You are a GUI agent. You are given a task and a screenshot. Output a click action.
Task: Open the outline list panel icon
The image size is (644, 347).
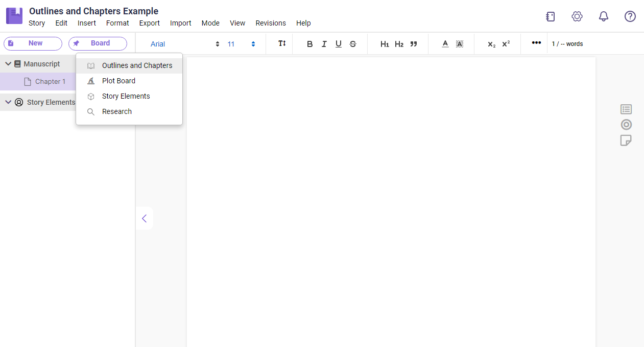coord(626,109)
